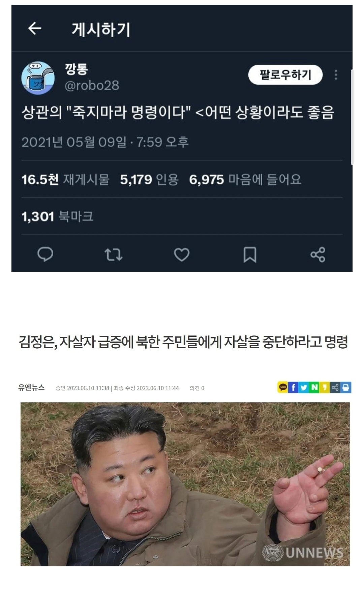Click the 팔로우하기 follow button
This screenshot has height=594, width=364.
coord(285,75)
